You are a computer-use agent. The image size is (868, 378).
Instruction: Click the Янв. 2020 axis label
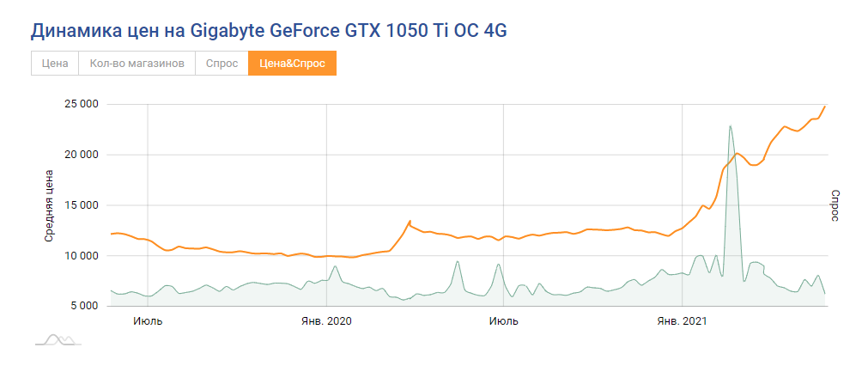(326, 321)
